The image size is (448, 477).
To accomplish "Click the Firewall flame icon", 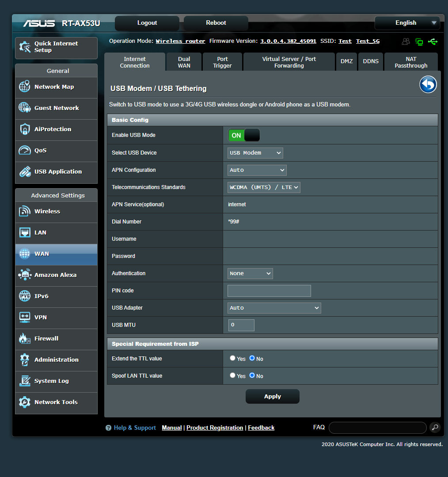I will (x=24, y=338).
